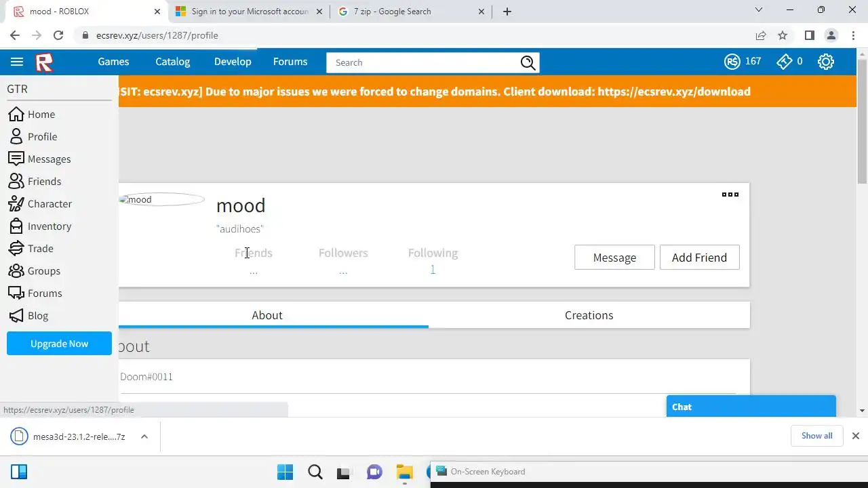Open the mesa3d-23.1.2 downloaded file
The image size is (868, 488).
tap(69, 436)
